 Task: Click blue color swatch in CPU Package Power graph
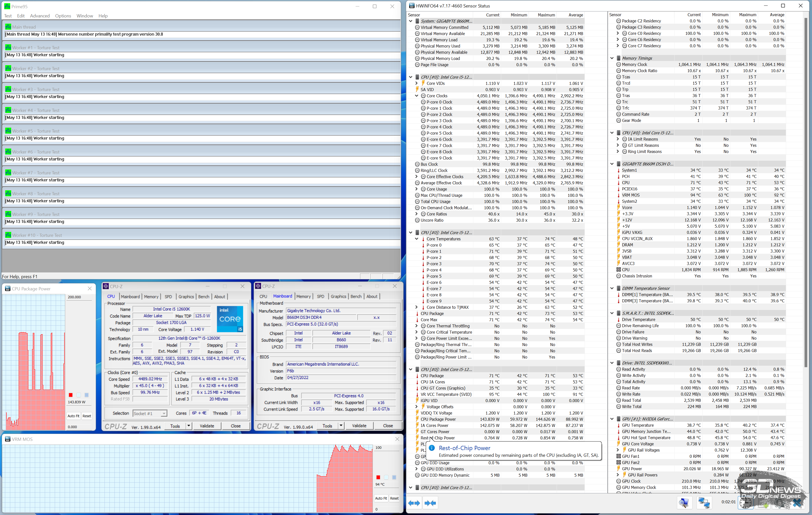[87, 395]
